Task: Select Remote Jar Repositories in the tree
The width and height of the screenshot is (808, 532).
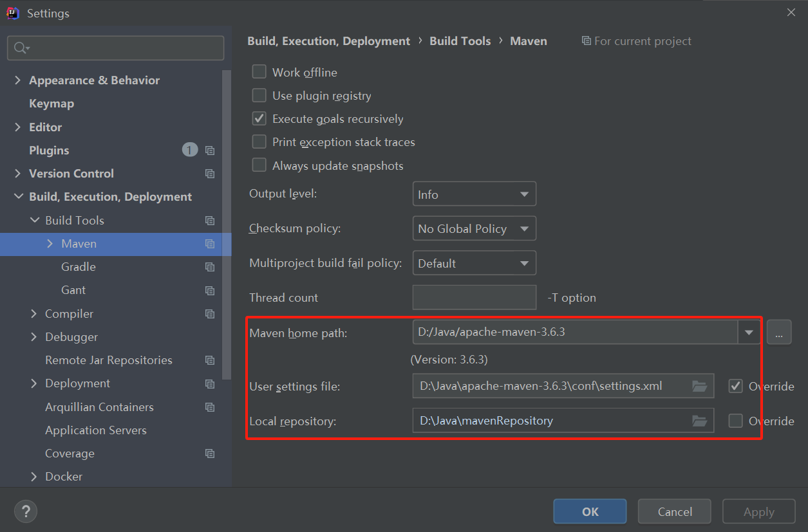Action: click(x=109, y=360)
